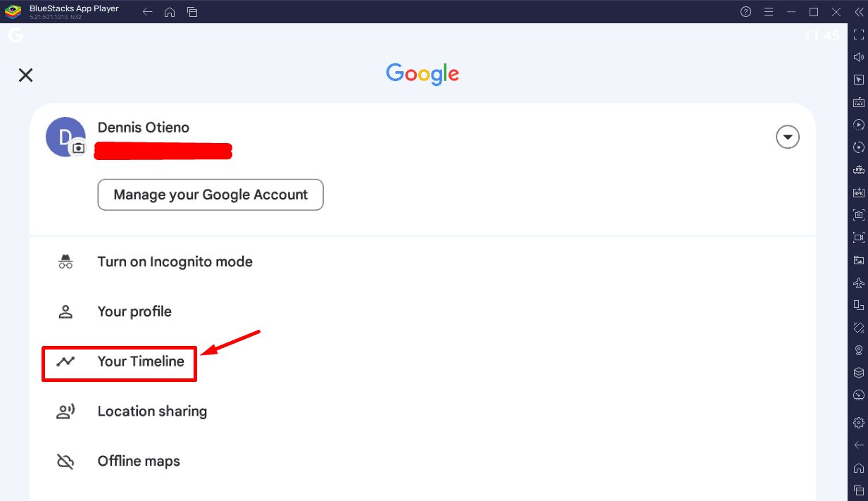
Task: Open BlueStacks settings gear
Action: (858, 423)
